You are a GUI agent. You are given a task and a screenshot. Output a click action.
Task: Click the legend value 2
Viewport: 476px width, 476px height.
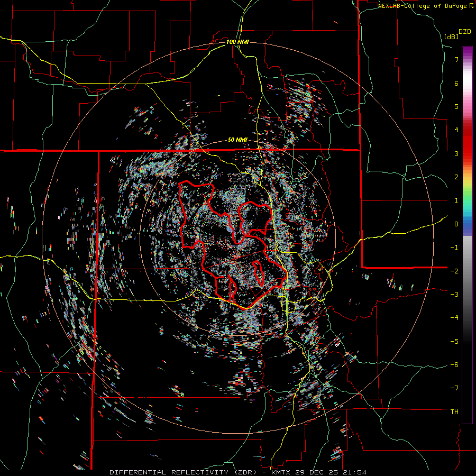tap(456, 177)
